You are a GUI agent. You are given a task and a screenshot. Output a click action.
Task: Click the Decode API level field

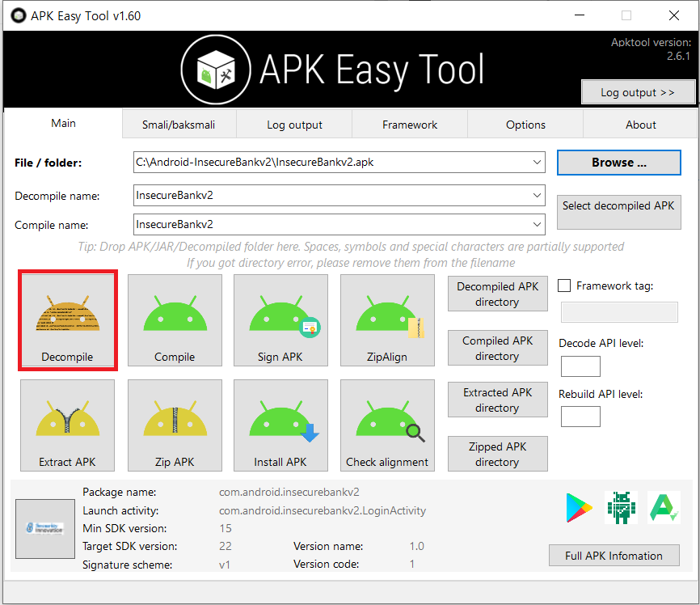click(580, 366)
